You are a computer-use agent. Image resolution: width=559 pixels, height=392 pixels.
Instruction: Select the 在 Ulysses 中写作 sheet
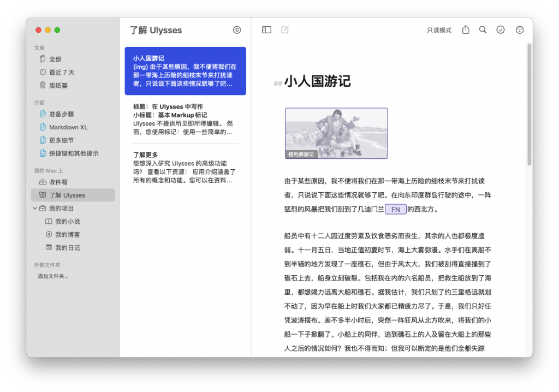(x=186, y=119)
